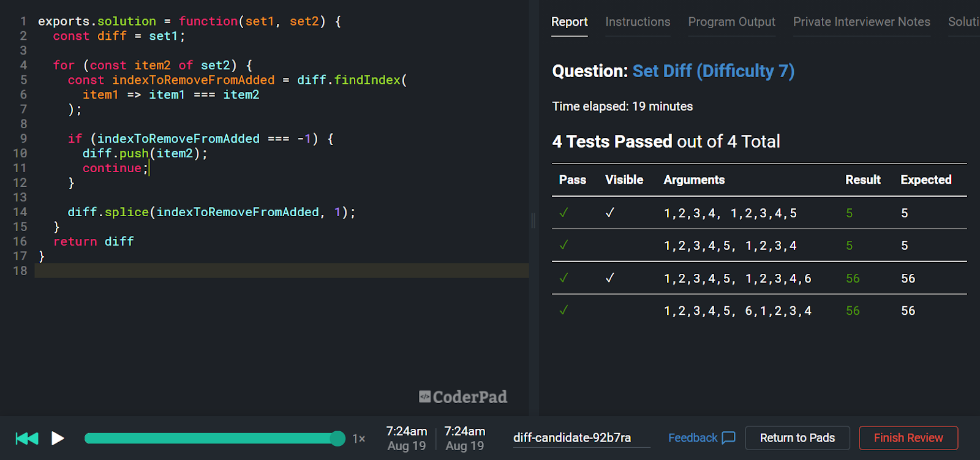The image size is (980, 460).
Task: Click the Expected column header
Action: [926, 180]
